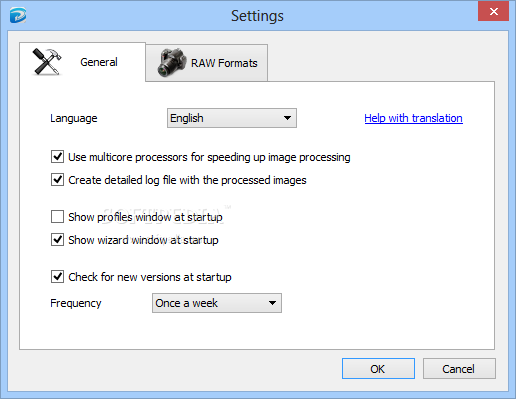Image resolution: width=516 pixels, height=399 pixels.
Task: Click the crossed tools General icon
Action: [x=47, y=62]
